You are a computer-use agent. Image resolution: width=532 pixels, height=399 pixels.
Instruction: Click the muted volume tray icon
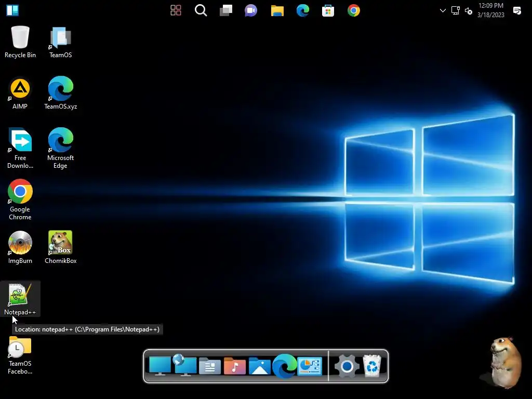coord(469,11)
